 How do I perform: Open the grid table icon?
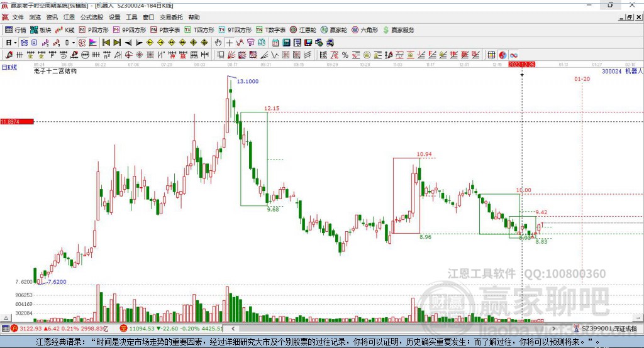click(491, 55)
